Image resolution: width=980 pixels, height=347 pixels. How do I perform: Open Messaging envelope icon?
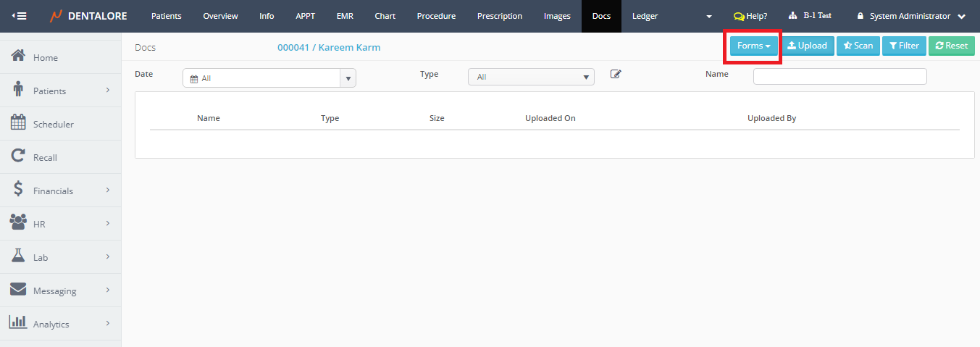19,290
